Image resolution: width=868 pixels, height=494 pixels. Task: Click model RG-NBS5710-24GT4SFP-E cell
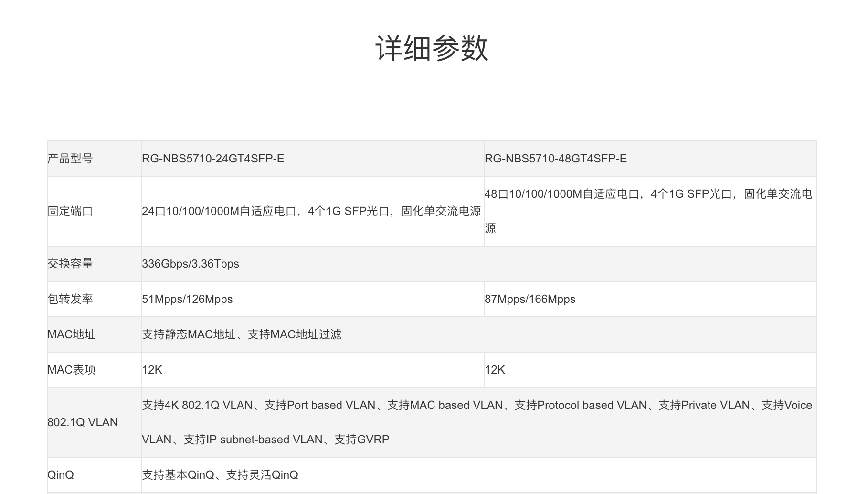pos(213,159)
